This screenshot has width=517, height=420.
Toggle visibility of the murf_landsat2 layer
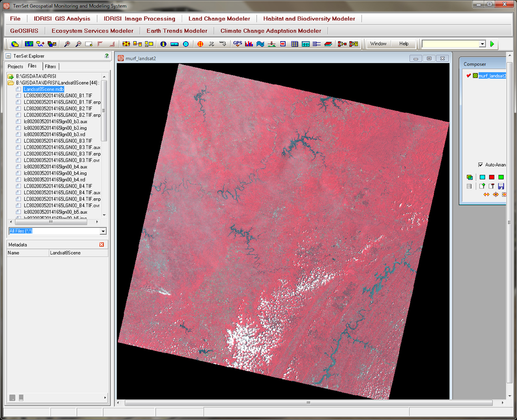click(468, 75)
